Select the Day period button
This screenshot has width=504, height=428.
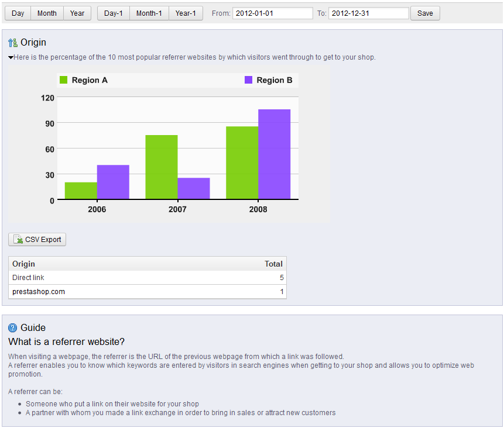tap(18, 13)
